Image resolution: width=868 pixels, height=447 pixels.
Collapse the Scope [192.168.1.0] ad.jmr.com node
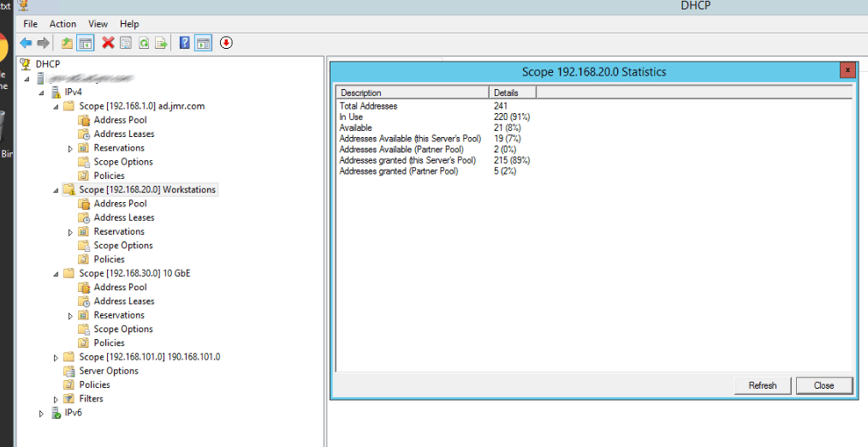tap(56, 106)
